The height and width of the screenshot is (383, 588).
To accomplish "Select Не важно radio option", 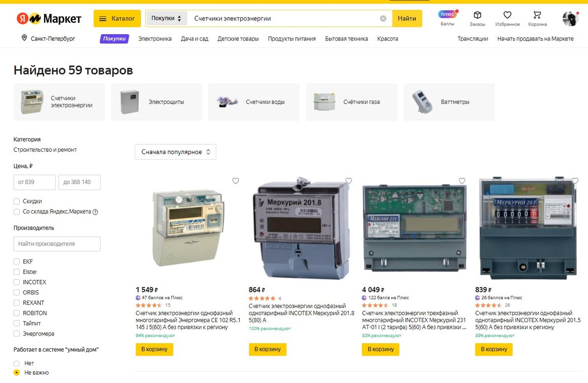I will [x=17, y=373].
